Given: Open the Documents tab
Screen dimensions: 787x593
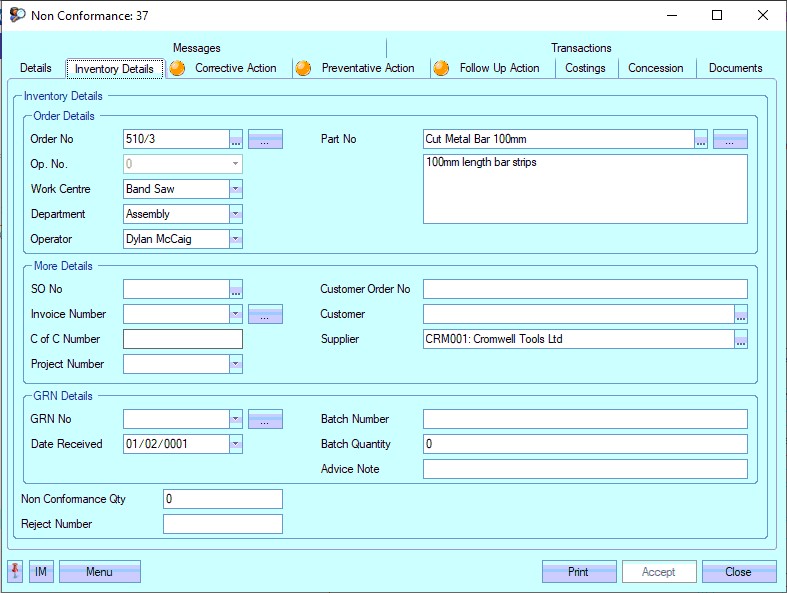Looking at the screenshot, I should 735,68.
